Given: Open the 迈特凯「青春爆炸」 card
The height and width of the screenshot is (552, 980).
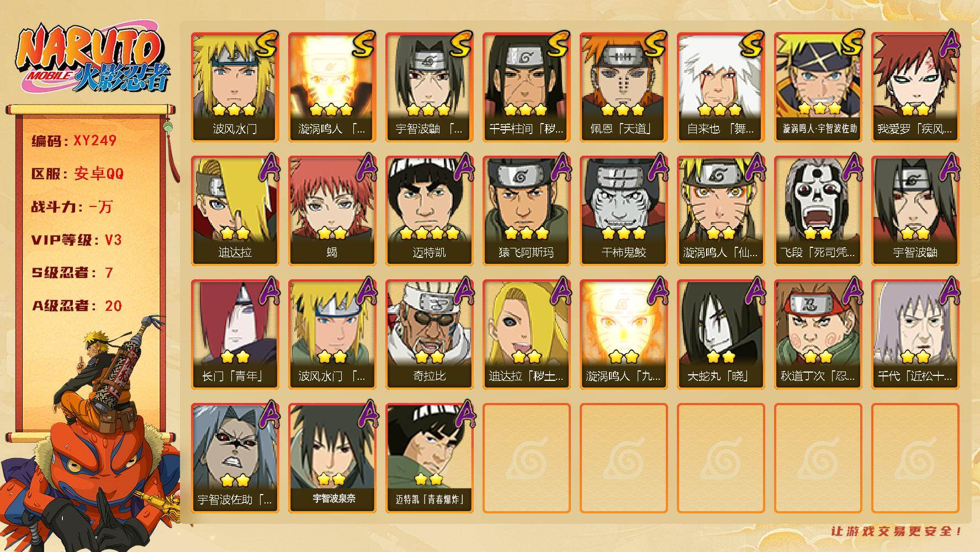Looking at the screenshot, I should [x=429, y=458].
